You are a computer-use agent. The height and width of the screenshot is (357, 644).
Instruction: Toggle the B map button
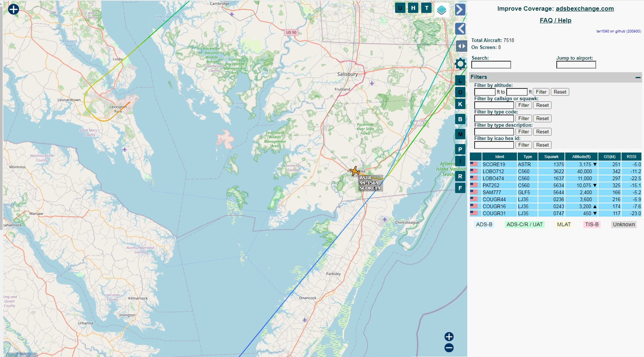click(460, 119)
